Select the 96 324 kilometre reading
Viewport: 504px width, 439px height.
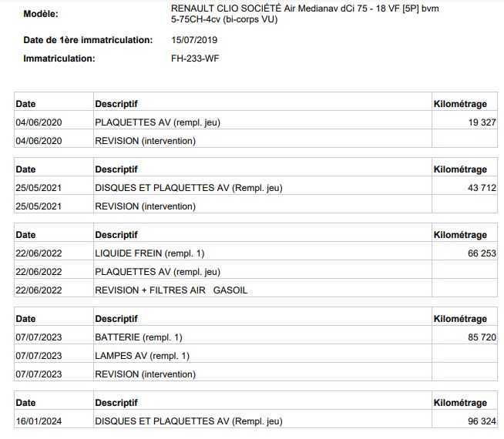coord(482,421)
